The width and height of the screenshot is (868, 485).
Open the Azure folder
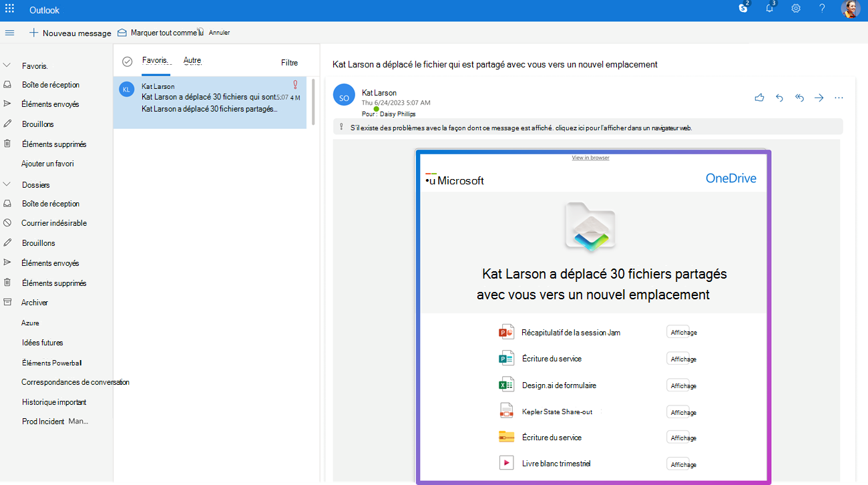(x=31, y=323)
